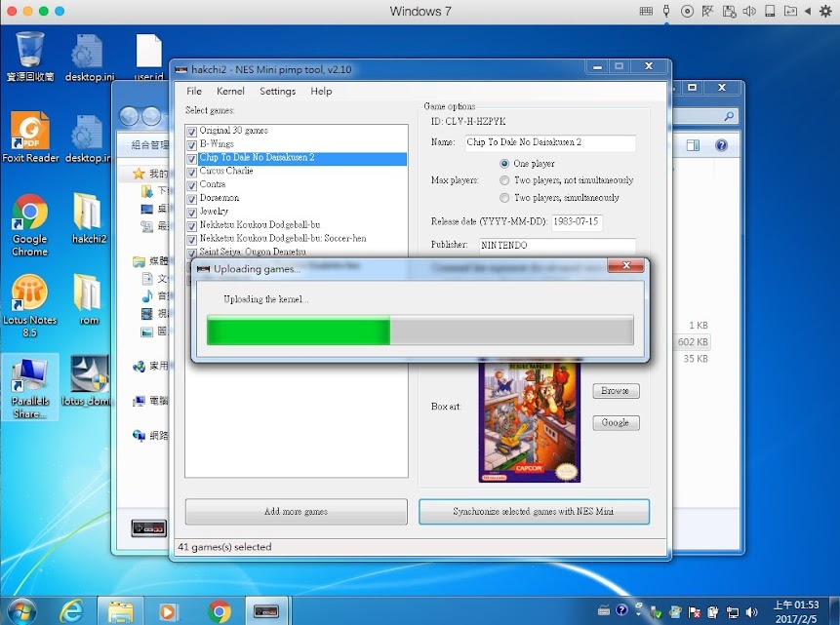This screenshot has height=625, width=840.
Task: Click the Chip 'n Dale box art thumbnail
Action: tap(530, 422)
